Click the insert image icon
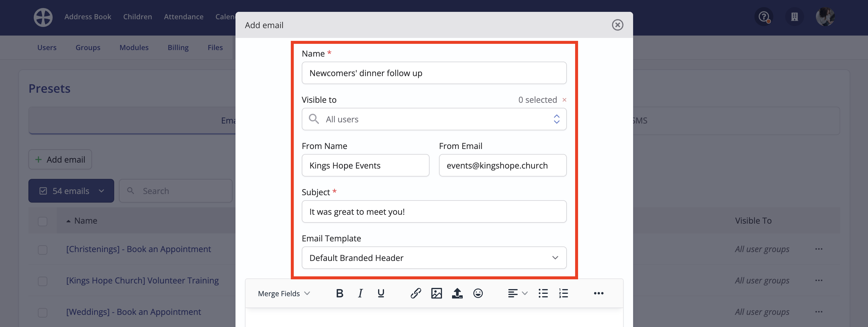This screenshot has width=868, height=327. point(436,293)
